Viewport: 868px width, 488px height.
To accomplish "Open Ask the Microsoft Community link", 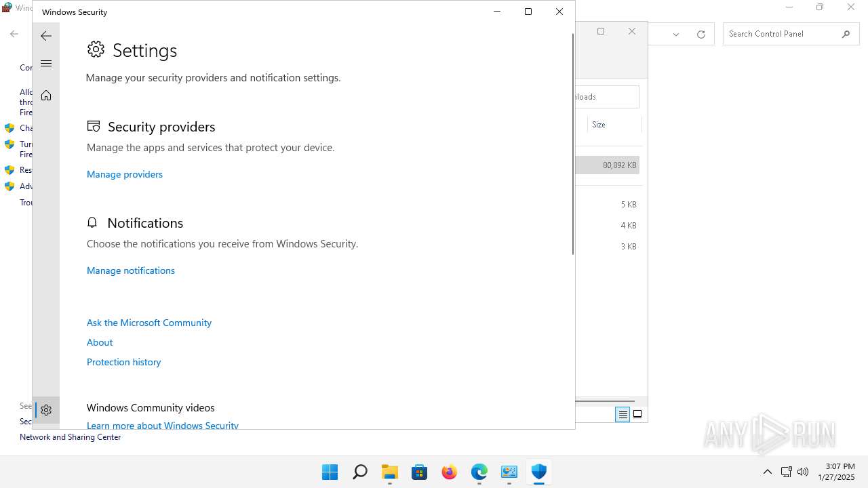I will [x=149, y=323].
